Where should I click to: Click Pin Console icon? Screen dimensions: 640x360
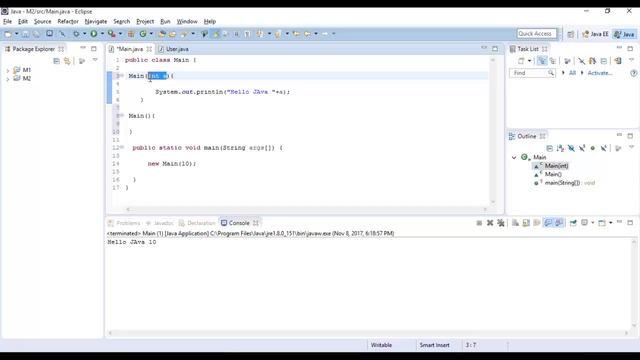(x=573, y=223)
